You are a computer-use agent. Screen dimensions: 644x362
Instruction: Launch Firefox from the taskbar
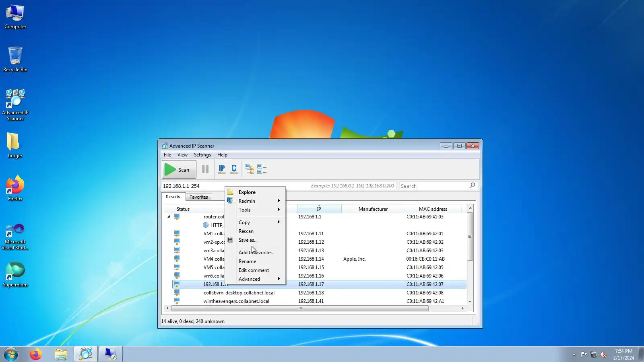[x=35, y=354]
